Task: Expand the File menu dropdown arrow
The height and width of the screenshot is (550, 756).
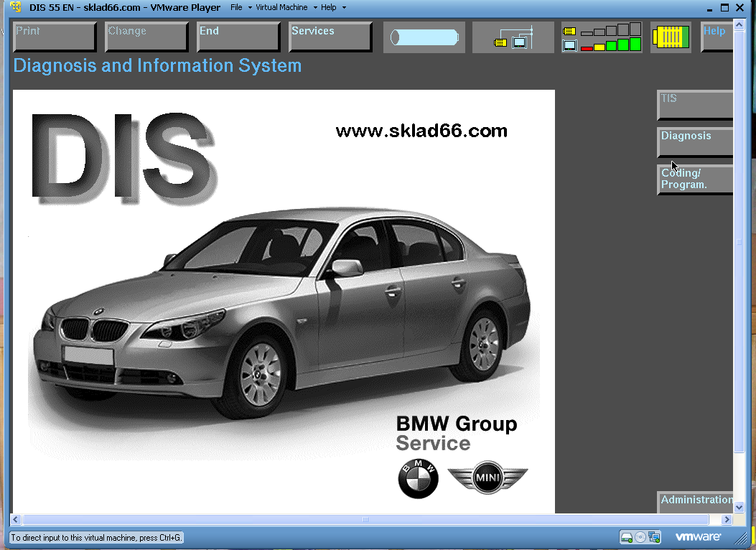Action: 250,8
